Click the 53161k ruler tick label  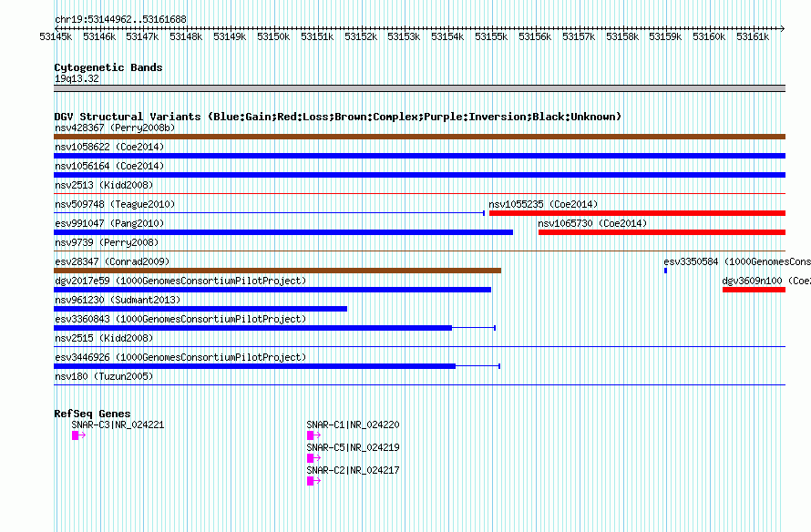(753, 36)
